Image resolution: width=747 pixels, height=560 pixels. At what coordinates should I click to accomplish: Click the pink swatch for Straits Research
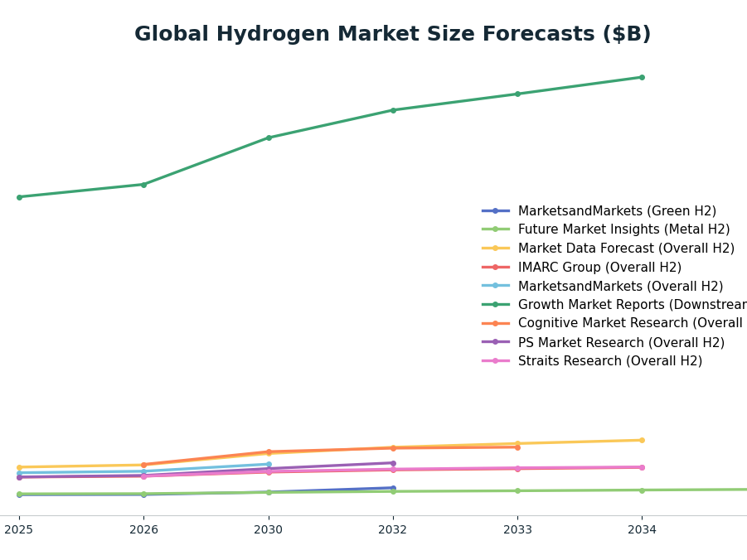496,361
